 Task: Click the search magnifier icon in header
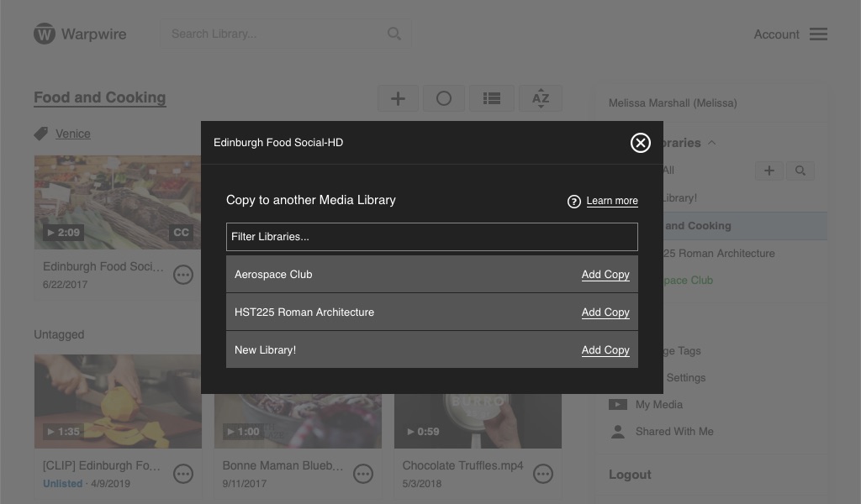pos(394,34)
